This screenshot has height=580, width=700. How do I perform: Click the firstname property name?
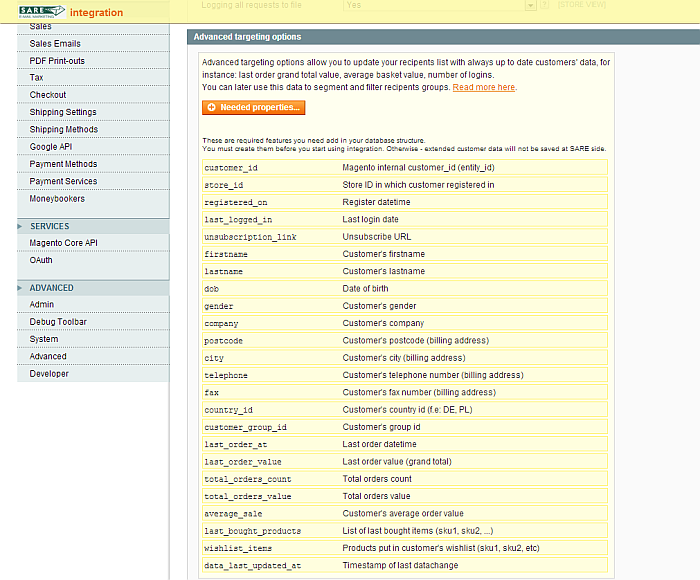tap(226, 254)
